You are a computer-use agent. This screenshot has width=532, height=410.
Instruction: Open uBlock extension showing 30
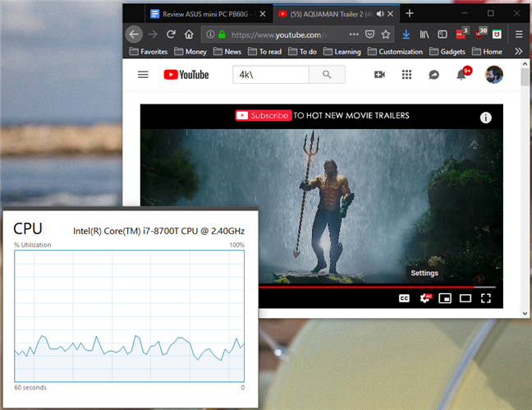pyautogui.click(x=481, y=33)
